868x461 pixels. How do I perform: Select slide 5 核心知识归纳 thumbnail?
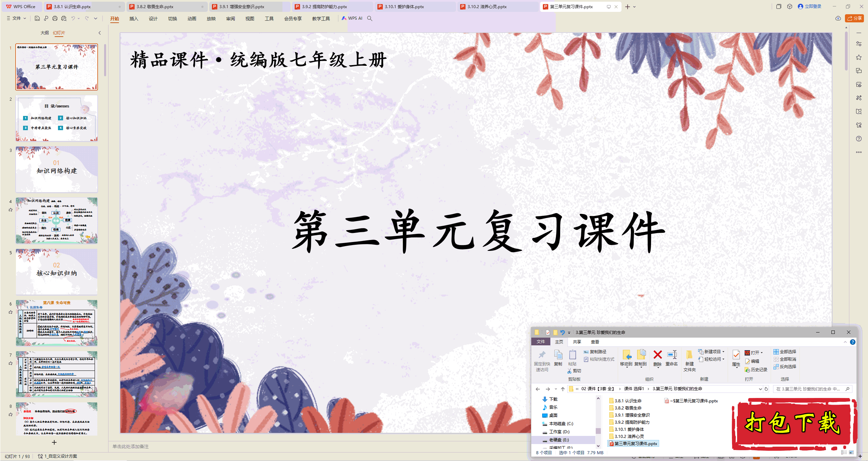(x=57, y=272)
